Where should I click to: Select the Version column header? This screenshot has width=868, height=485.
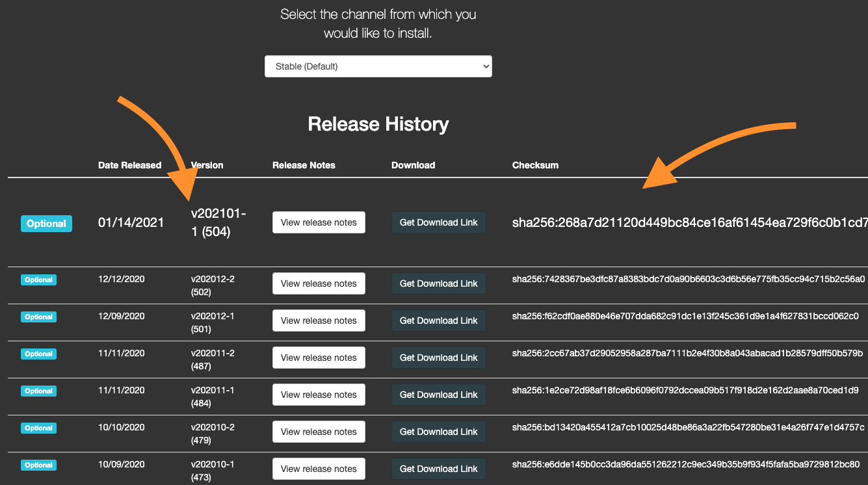pos(206,165)
